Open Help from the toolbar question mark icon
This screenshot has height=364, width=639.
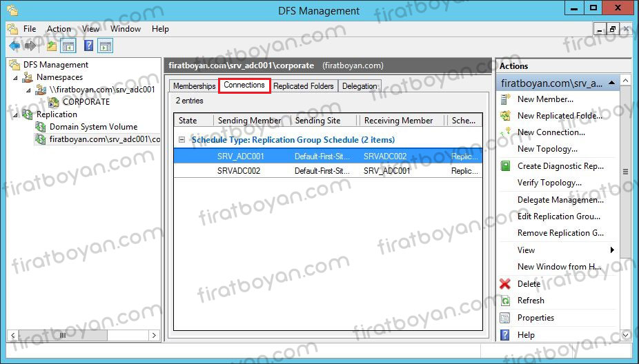[88, 45]
